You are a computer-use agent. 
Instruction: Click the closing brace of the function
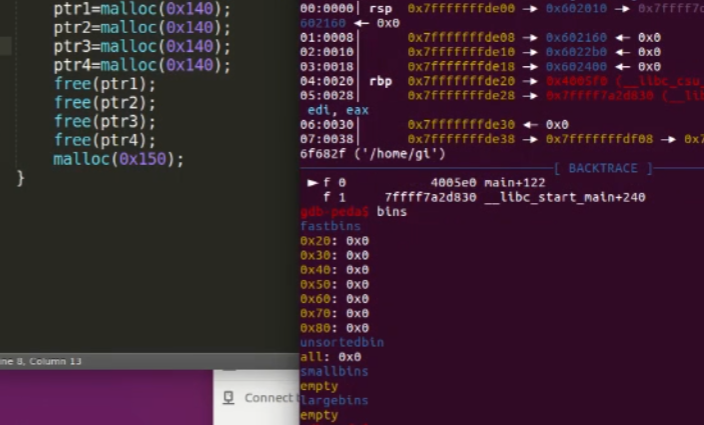coord(20,178)
